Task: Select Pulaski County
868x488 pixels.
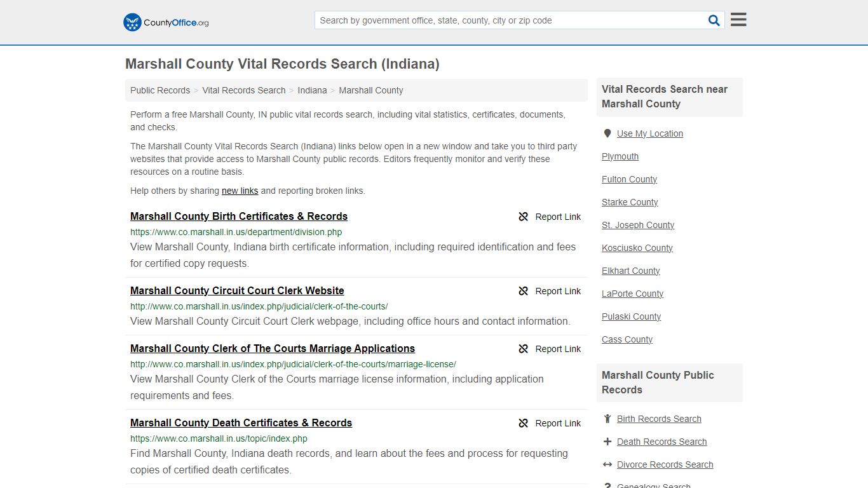Action: click(632, 316)
